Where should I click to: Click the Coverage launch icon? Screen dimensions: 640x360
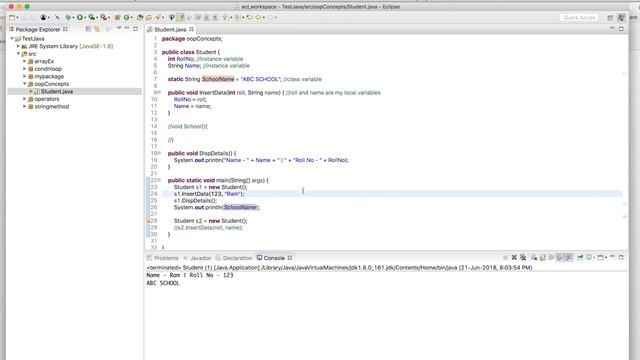coord(92,18)
